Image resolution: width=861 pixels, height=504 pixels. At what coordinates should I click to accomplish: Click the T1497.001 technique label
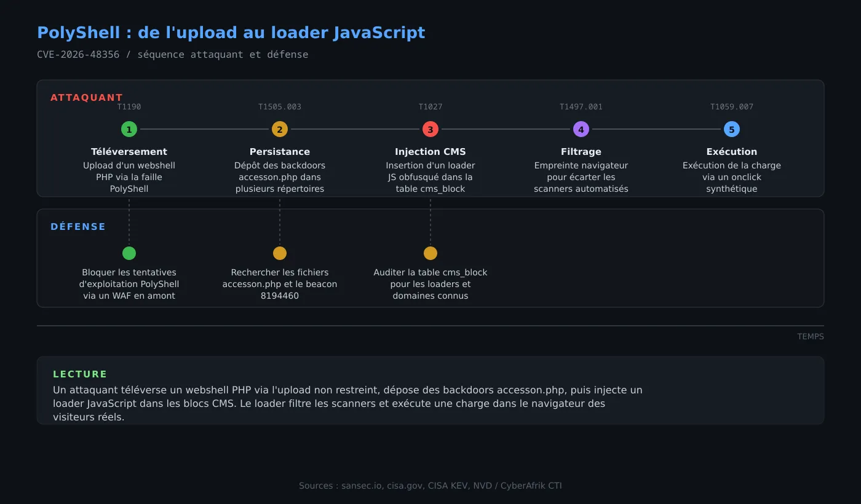[581, 107]
